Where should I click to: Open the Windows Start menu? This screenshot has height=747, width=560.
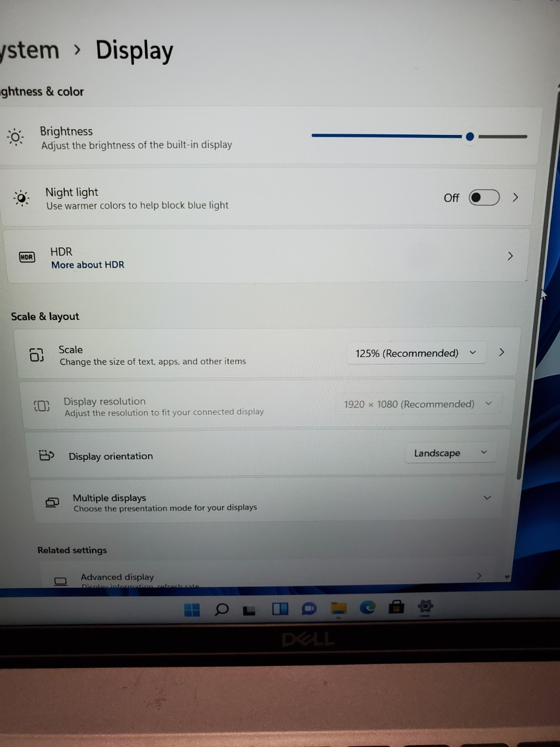(192, 610)
